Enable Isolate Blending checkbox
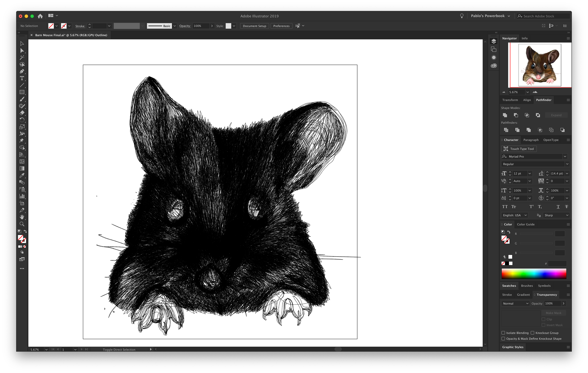Image resolution: width=588 pixels, height=373 pixels. click(x=503, y=333)
